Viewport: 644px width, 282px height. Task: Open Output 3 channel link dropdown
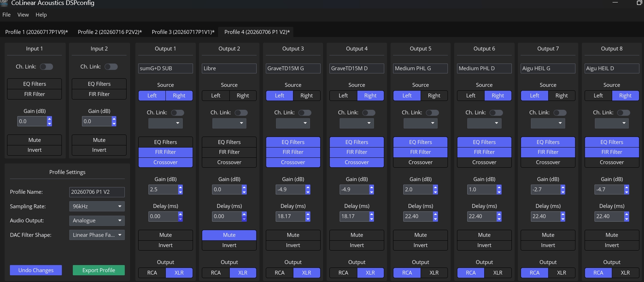pyautogui.click(x=293, y=123)
